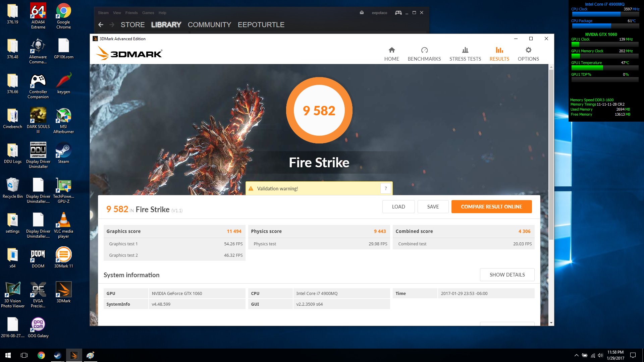Save the Fire Strike result
The height and width of the screenshot is (362, 644).
point(433,206)
